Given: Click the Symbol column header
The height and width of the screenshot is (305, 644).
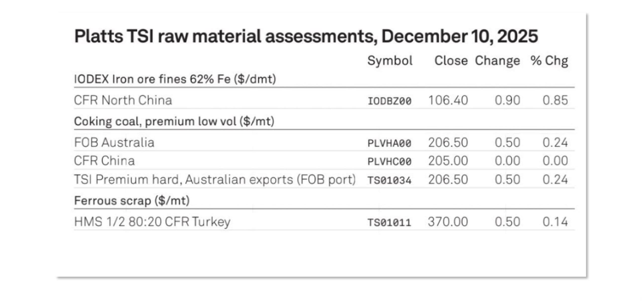Looking at the screenshot, I should tap(390, 61).
